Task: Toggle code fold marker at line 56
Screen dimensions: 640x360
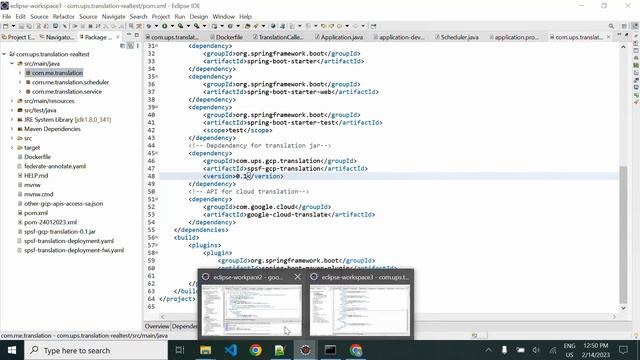Action: [157, 237]
